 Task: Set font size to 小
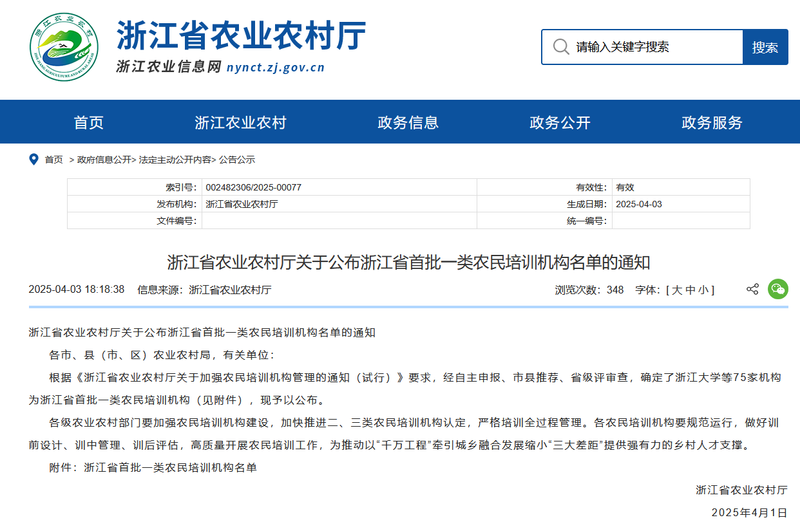[705, 290]
